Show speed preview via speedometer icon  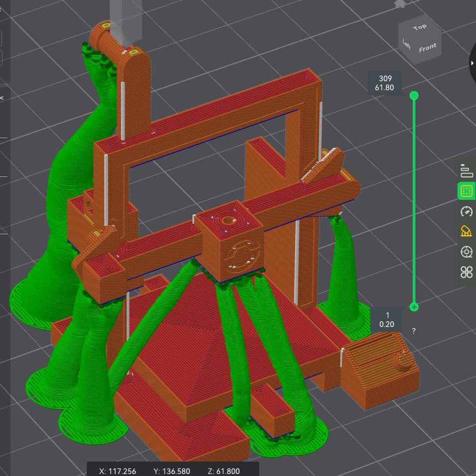click(x=467, y=211)
